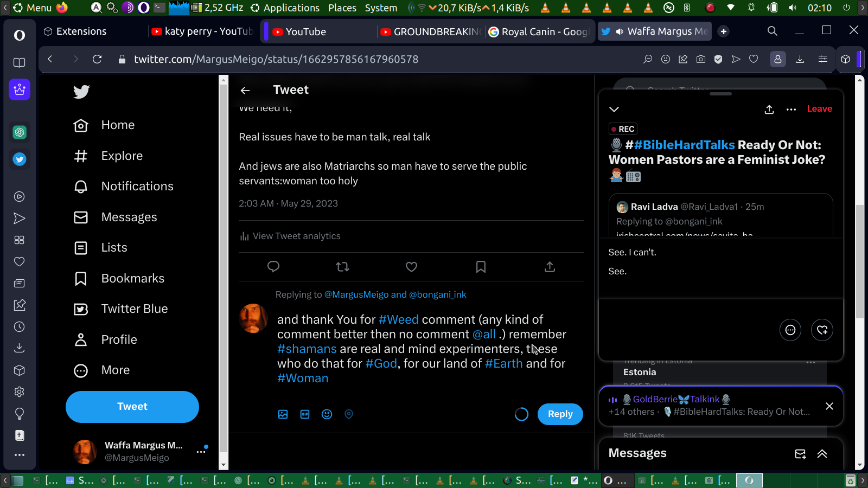Tag a location in the reply

(x=349, y=414)
